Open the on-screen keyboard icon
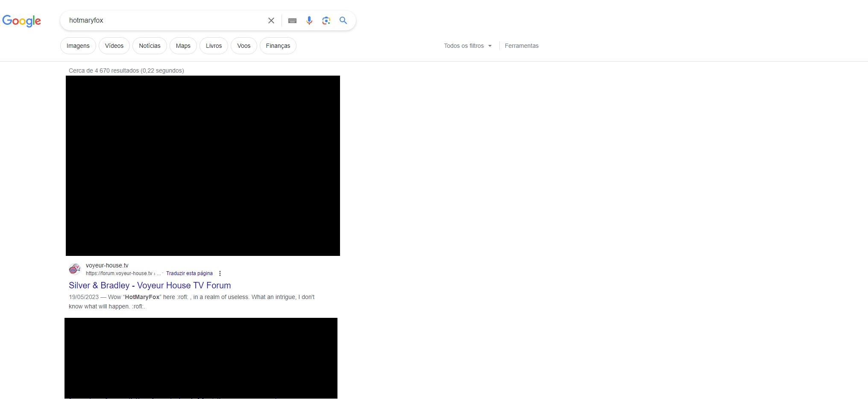Screen dimensions: 868x399 293,21
